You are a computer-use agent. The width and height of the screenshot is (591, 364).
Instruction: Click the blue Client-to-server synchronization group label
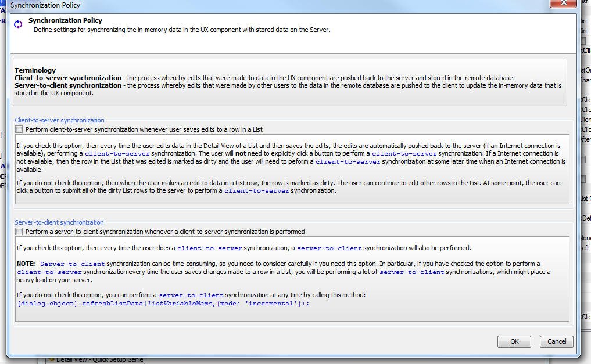(x=59, y=120)
